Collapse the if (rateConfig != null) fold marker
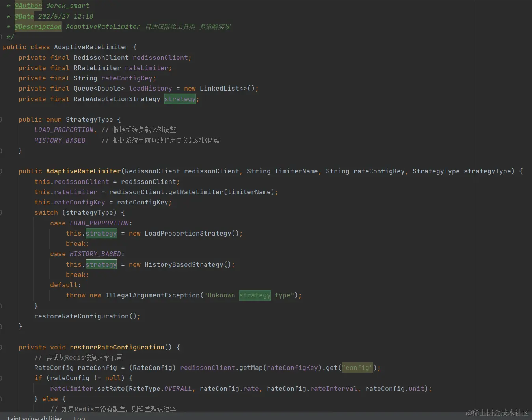The image size is (532, 420). pyautogui.click(x=1, y=378)
